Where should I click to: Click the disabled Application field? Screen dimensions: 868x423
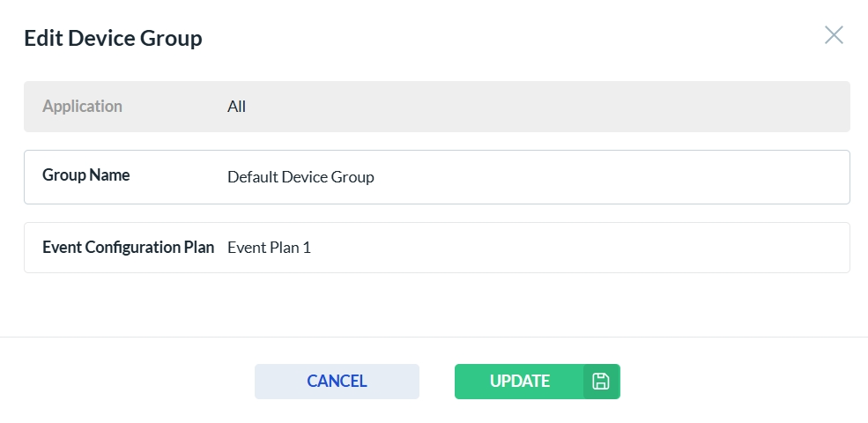529,107
